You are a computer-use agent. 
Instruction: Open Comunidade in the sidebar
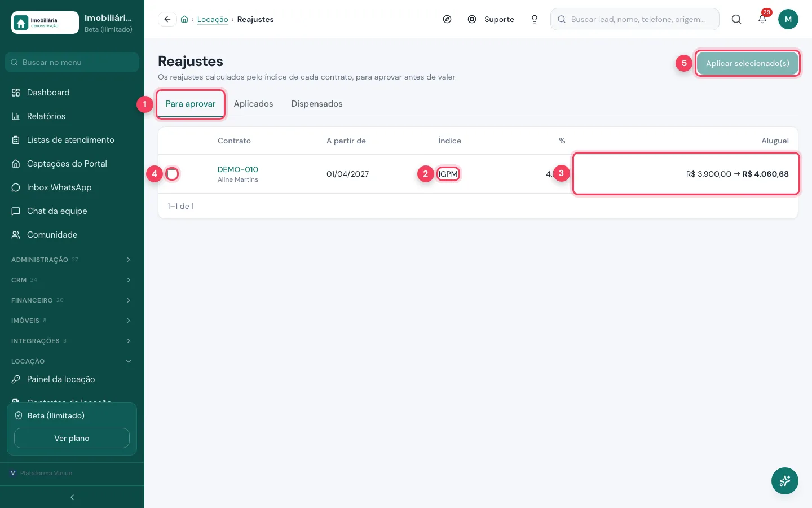pos(72,235)
